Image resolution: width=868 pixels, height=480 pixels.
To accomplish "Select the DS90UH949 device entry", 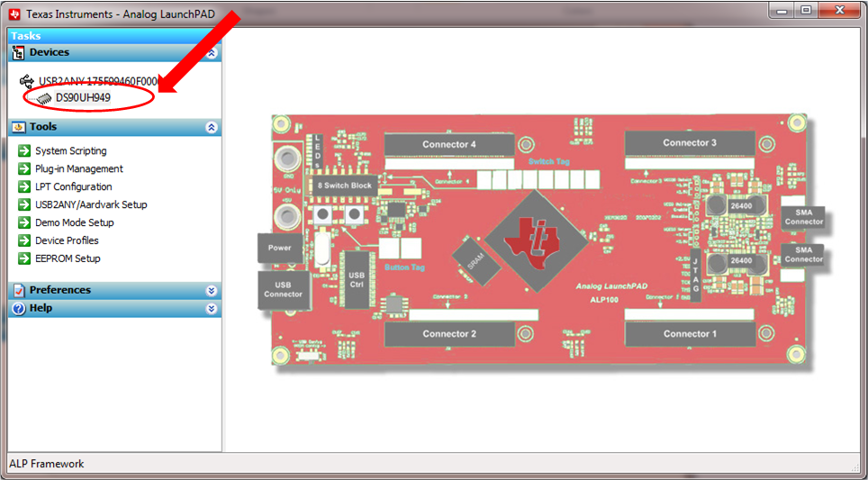I will click(83, 97).
